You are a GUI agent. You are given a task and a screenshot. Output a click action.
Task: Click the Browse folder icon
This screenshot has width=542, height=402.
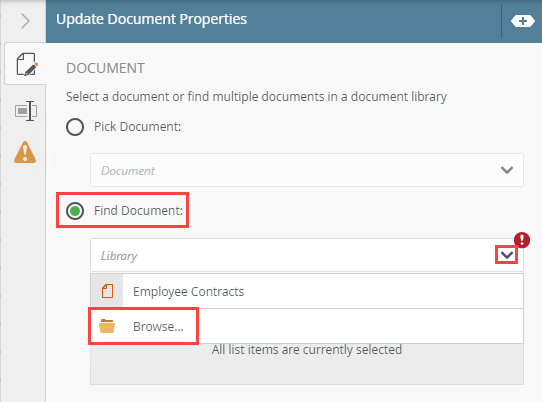click(107, 326)
